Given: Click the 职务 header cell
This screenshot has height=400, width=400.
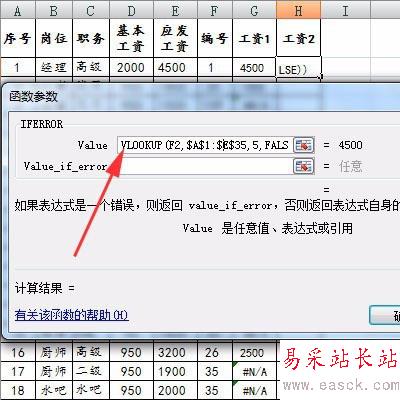Looking at the screenshot, I should tap(91, 38).
